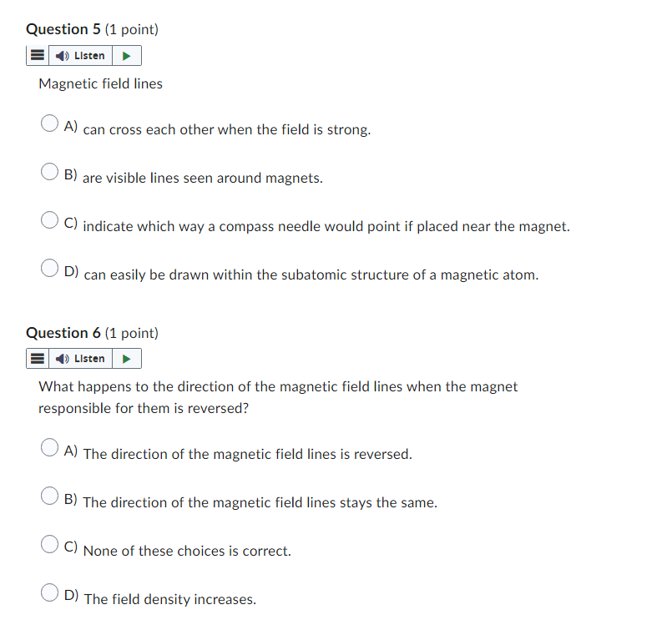Select answer B for Question 5
The width and height of the screenshot is (672, 630).
[49, 172]
